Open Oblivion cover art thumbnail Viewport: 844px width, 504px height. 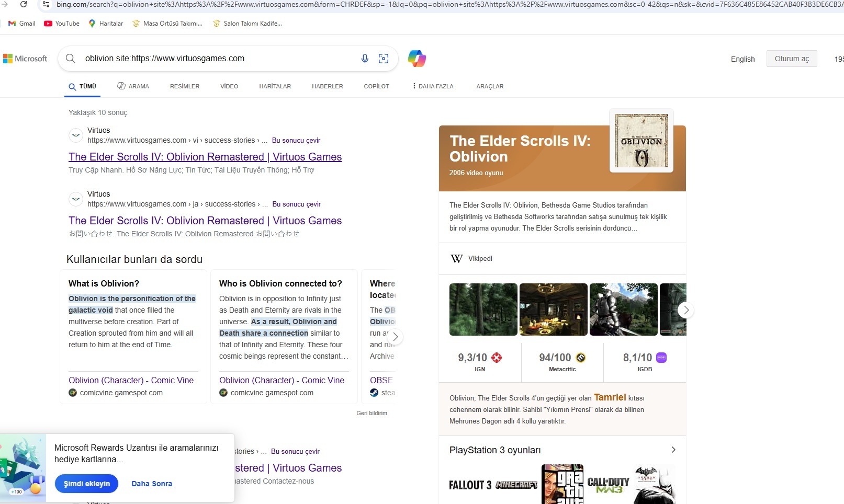642,141
